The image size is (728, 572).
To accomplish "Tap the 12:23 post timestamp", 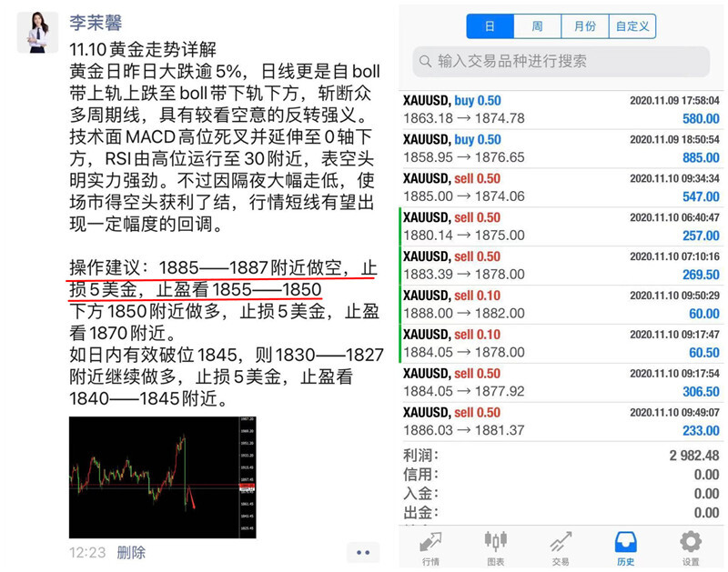I will click(x=87, y=553).
